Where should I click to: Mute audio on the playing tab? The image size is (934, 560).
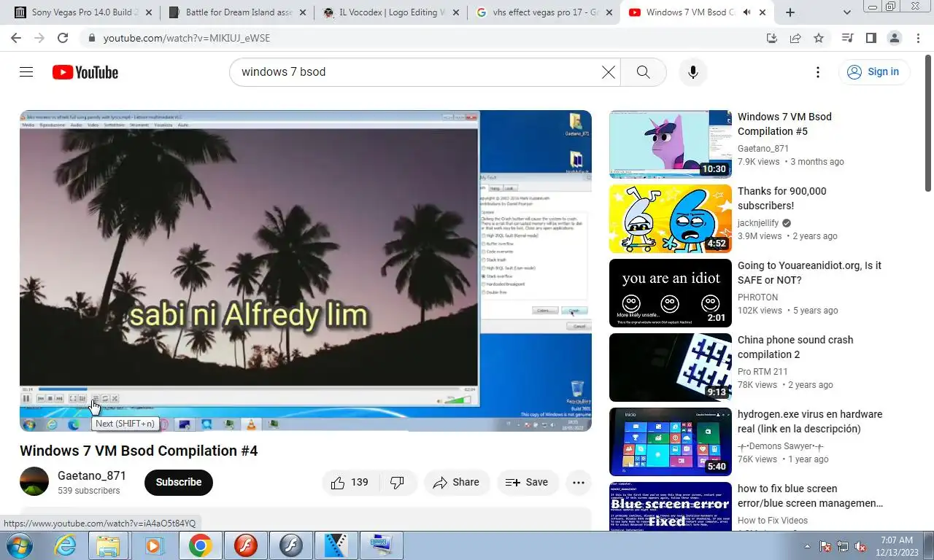745,12
